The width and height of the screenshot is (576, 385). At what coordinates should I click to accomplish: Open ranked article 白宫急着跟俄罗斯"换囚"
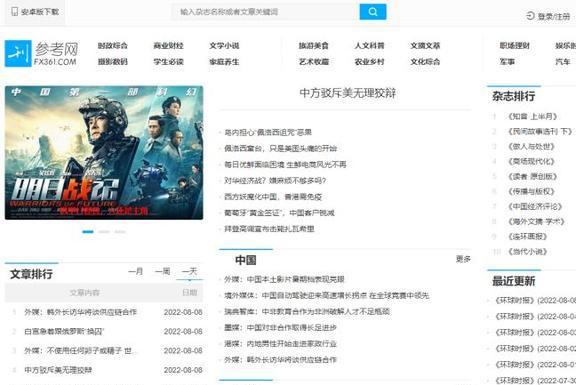pyautogui.click(x=64, y=331)
